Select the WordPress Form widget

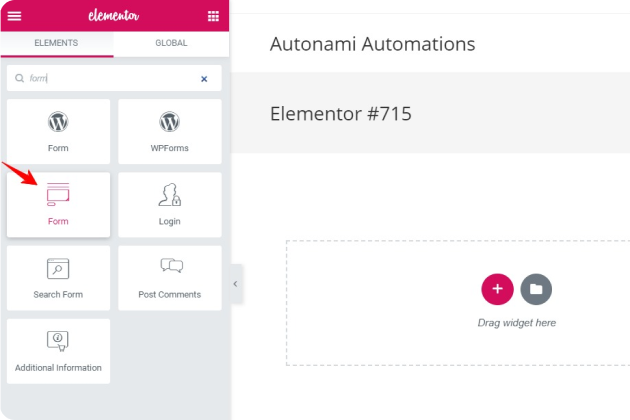(58, 131)
